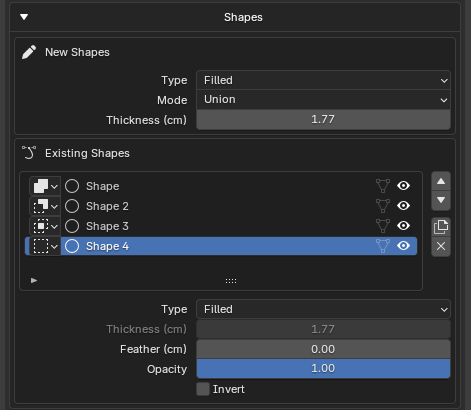Toggle point editing icon for Shape 3
Image resolution: width=471 pixels, height=410 pixels.
pyautogui.click(x=383, y=226)
